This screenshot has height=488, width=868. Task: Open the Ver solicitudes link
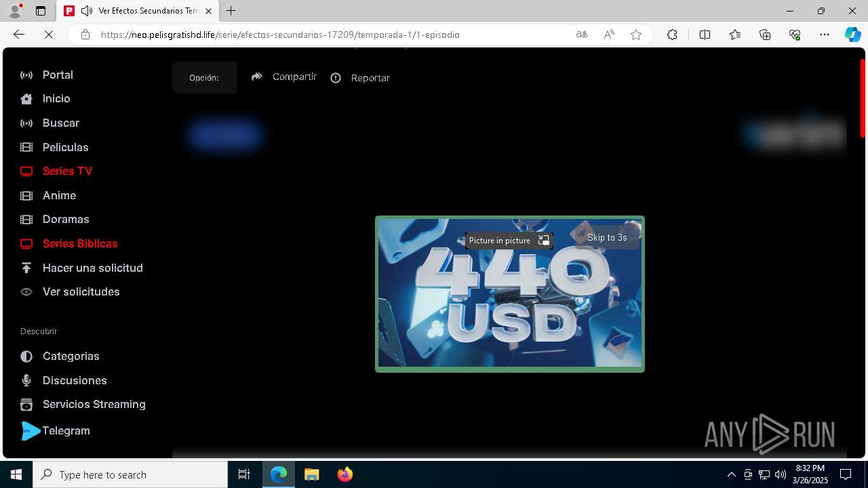coord(81,291)
